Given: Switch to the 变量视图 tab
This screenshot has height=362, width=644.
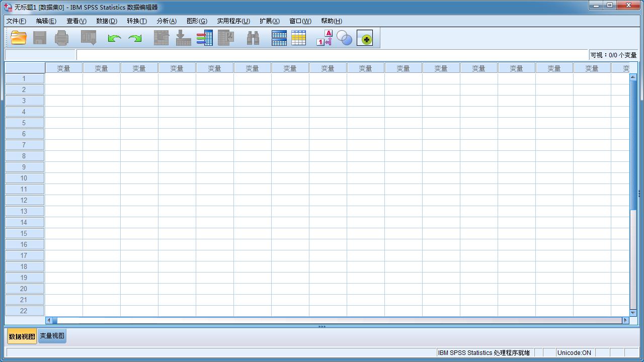Looking at the screenshot, I should 52,336.
